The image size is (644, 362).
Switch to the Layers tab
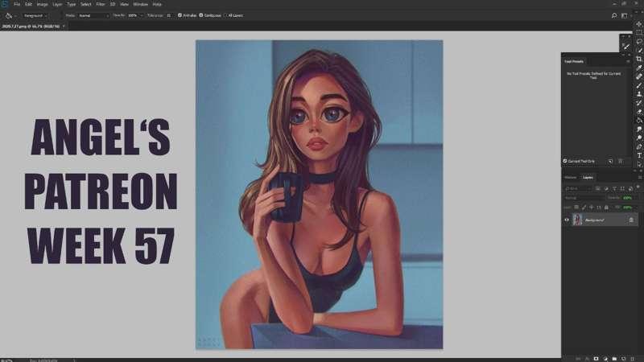pyautogui.click(x=588, y=177)
